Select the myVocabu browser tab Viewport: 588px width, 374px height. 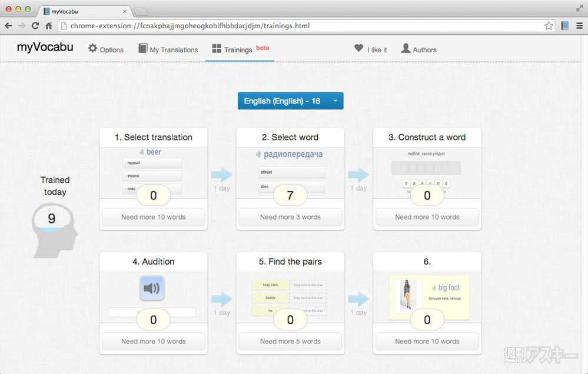tap(84, 11)
